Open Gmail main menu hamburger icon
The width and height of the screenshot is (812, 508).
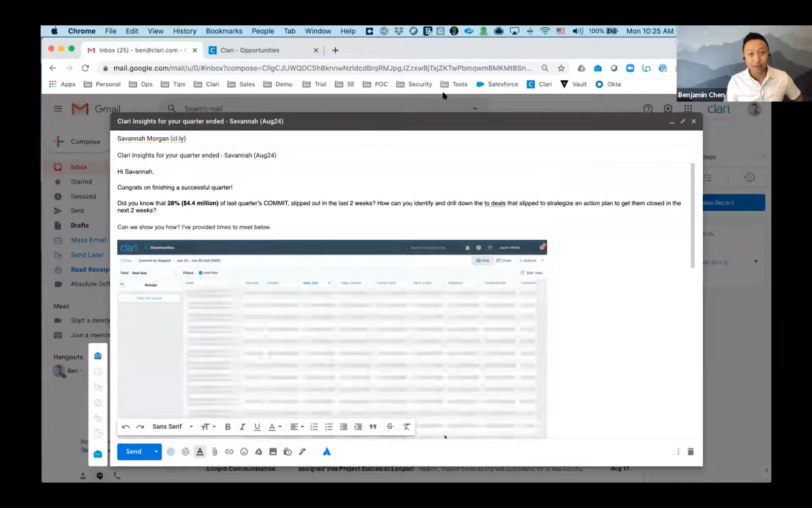(58, 109)
